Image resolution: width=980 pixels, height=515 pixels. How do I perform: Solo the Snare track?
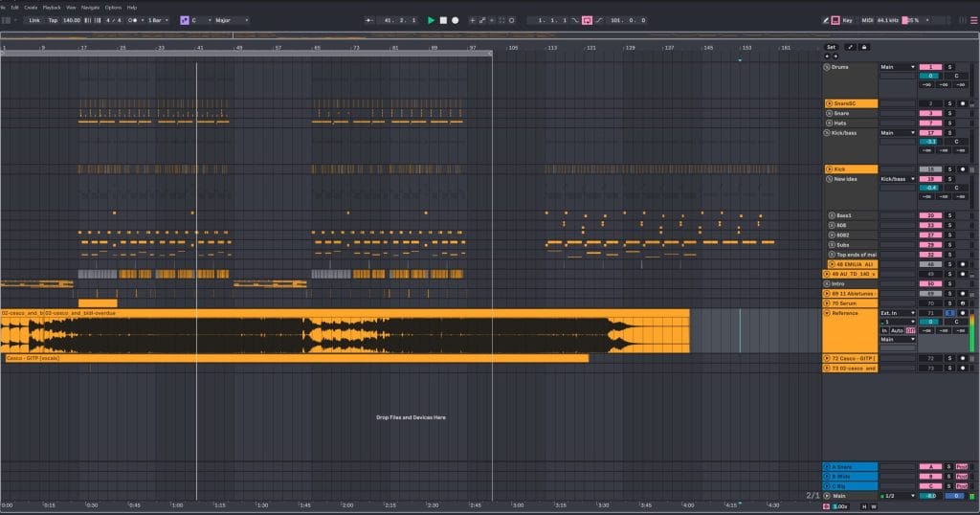(950, 113)
